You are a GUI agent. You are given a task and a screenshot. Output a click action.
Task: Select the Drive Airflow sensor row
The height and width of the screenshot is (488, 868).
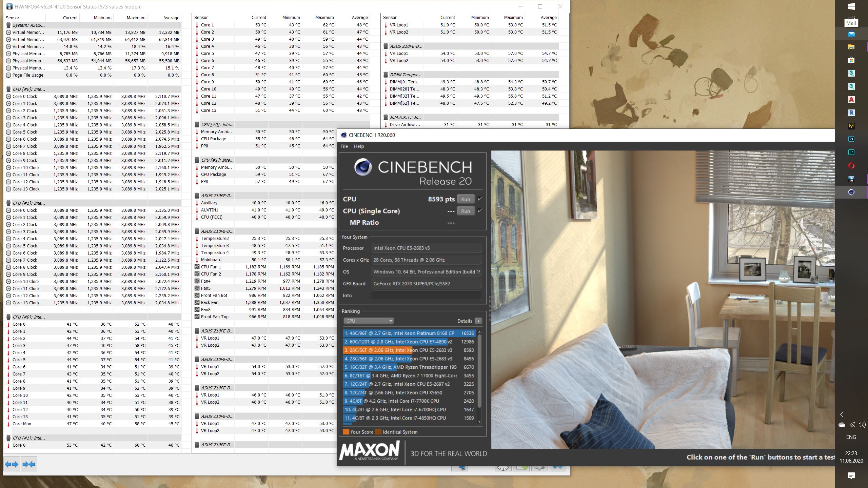coord(471,124)
